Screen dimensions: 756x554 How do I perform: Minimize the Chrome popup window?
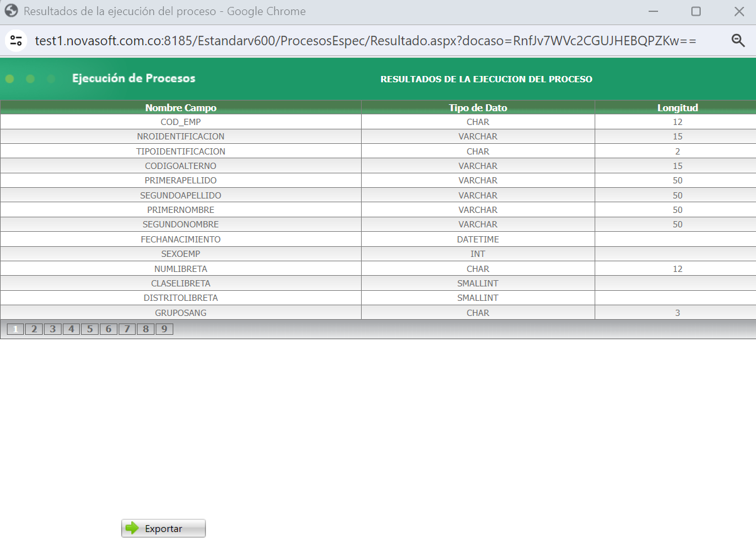pos(654,11)
